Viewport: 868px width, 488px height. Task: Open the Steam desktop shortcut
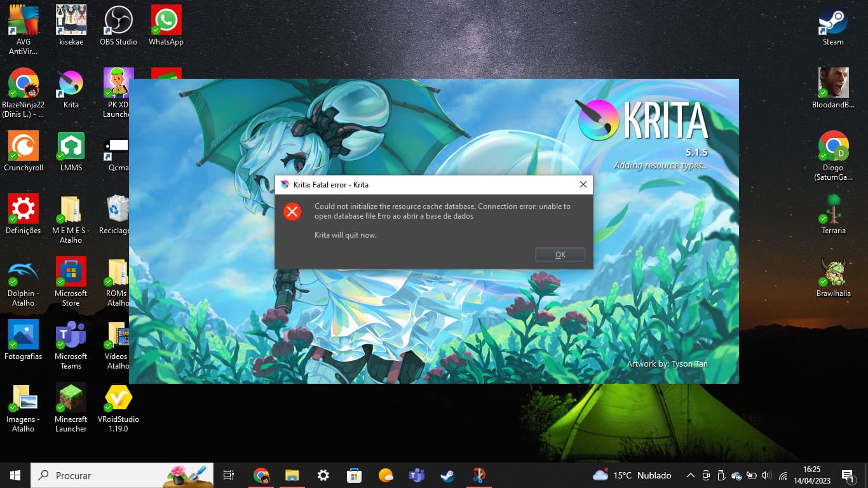pos(833,25)
